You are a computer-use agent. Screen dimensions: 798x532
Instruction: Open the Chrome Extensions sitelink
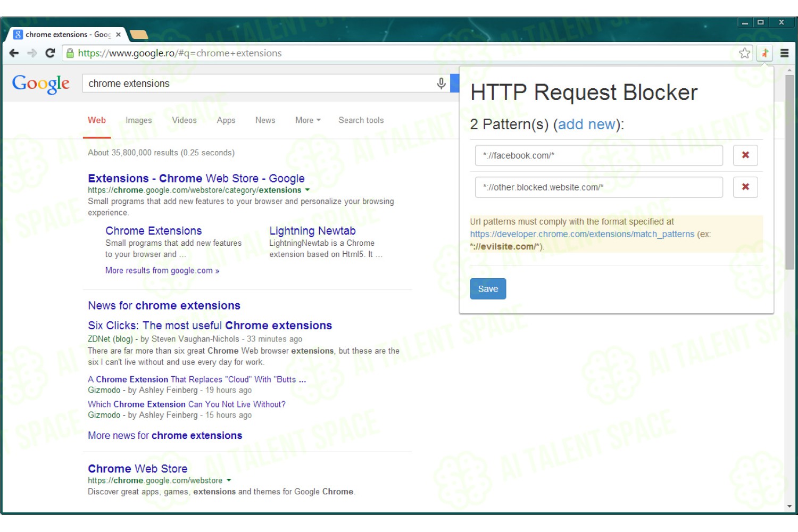(154, 231)
